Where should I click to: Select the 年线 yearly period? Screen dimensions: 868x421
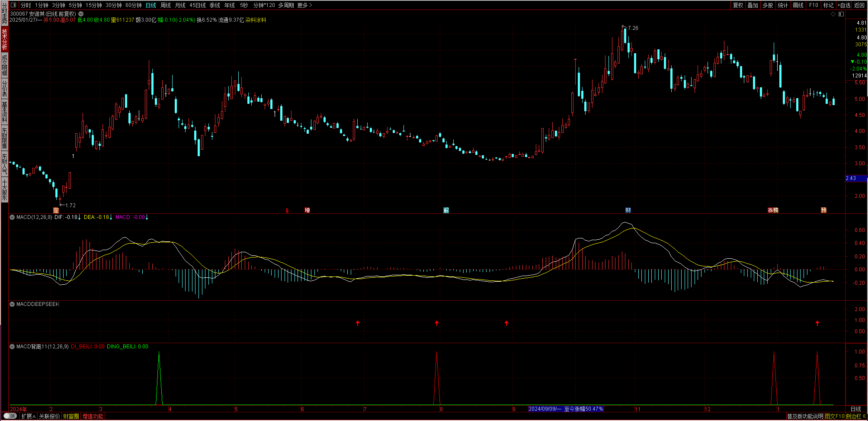230,5
